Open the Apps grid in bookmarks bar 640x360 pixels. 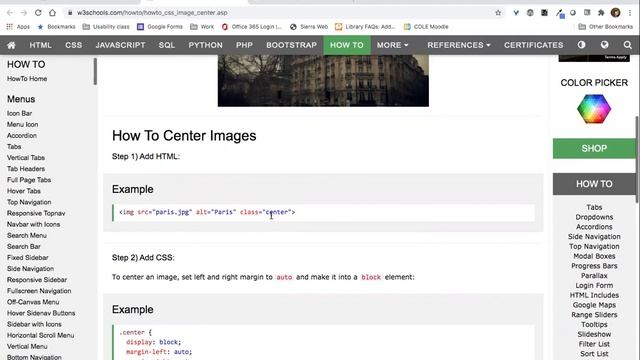pos(18,27)
